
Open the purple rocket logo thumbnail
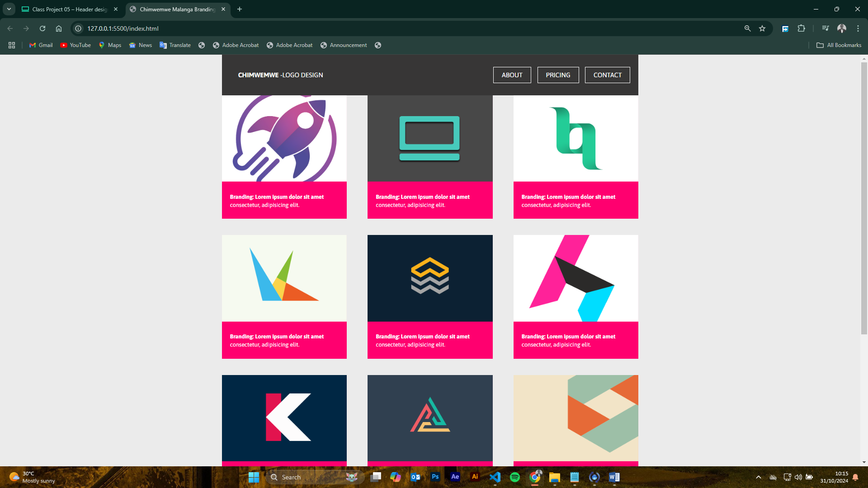(284, 138)
